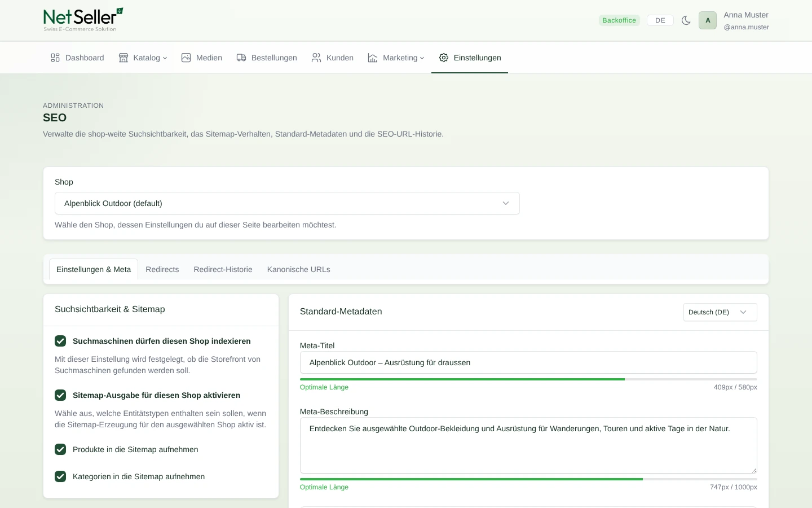The height and width of the screenshot is (508, 812).
Task: Go to Medien section
Action: pyautogui.click(x=201, y=58)
